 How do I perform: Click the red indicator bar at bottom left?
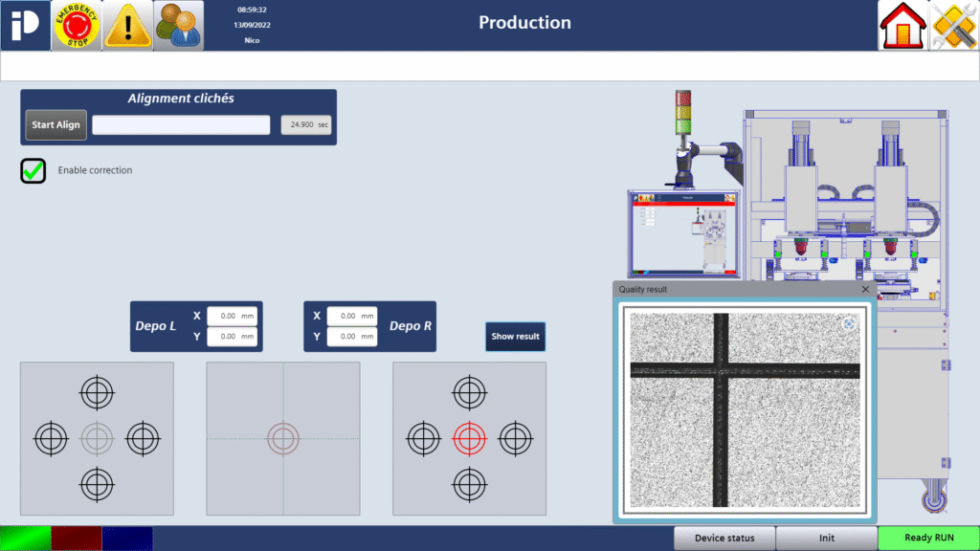point(77,539)
